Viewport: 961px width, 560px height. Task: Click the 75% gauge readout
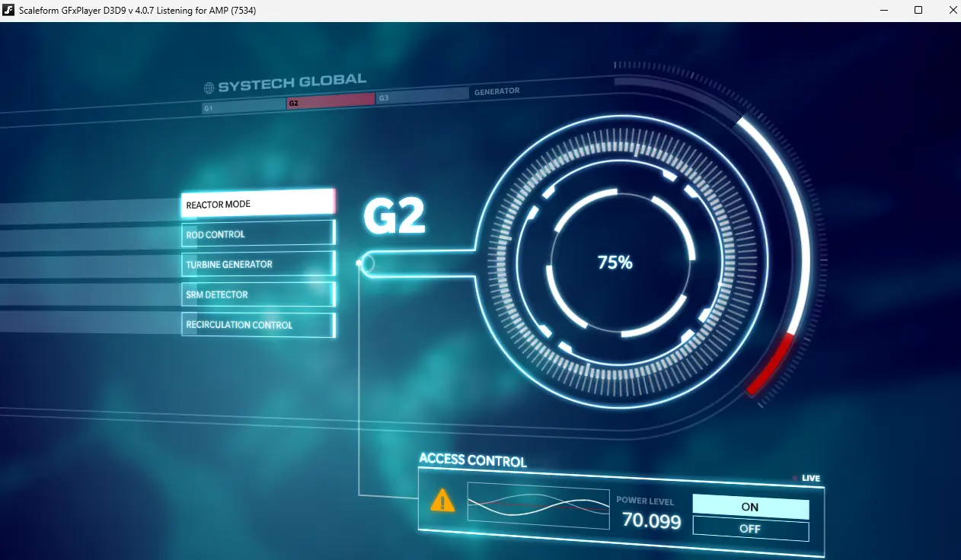pyautogui.click(x=615, y=262)
